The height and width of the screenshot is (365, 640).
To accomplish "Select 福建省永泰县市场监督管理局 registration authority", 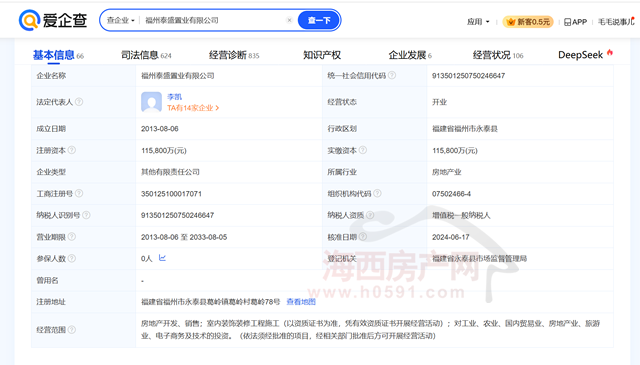I will click(480, 258).
